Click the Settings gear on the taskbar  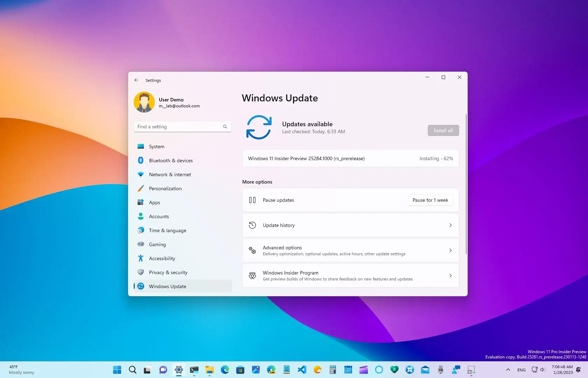click(x=179, y=370)
